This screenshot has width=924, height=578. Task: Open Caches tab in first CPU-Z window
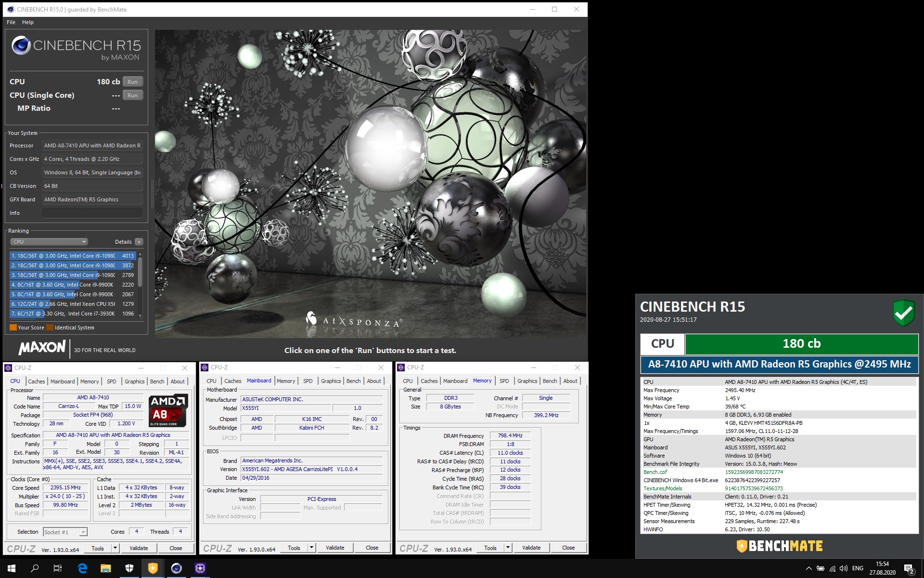pyautogui.click(x=36, y=381)
